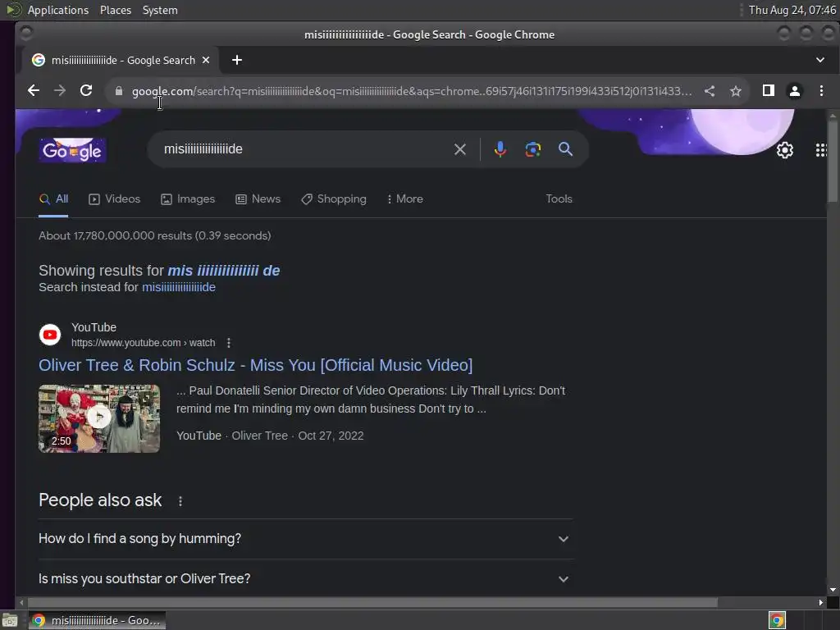Switch to the Shopping tab
840x630 pixels.
click(x=333, y=199)
